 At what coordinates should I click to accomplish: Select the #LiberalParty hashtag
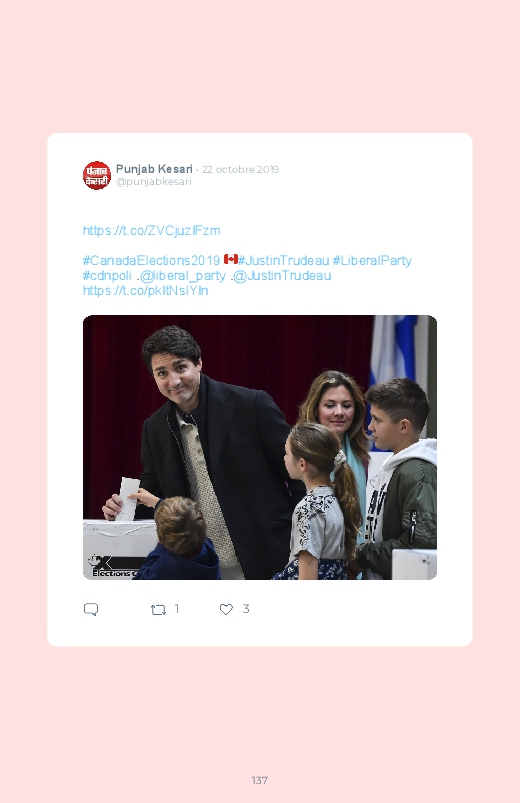point(372,261)
